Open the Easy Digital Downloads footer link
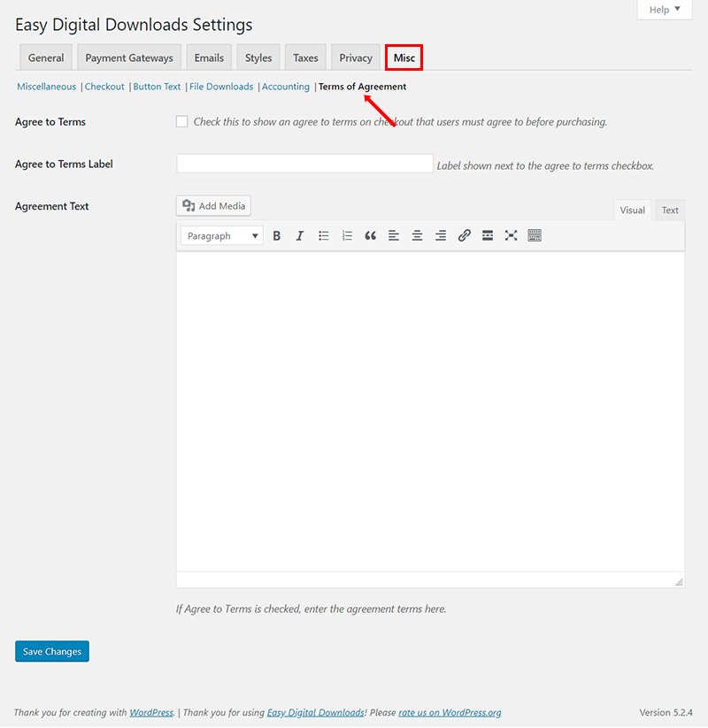The width and height of the screenshot is (708, 728). point(315,712)
